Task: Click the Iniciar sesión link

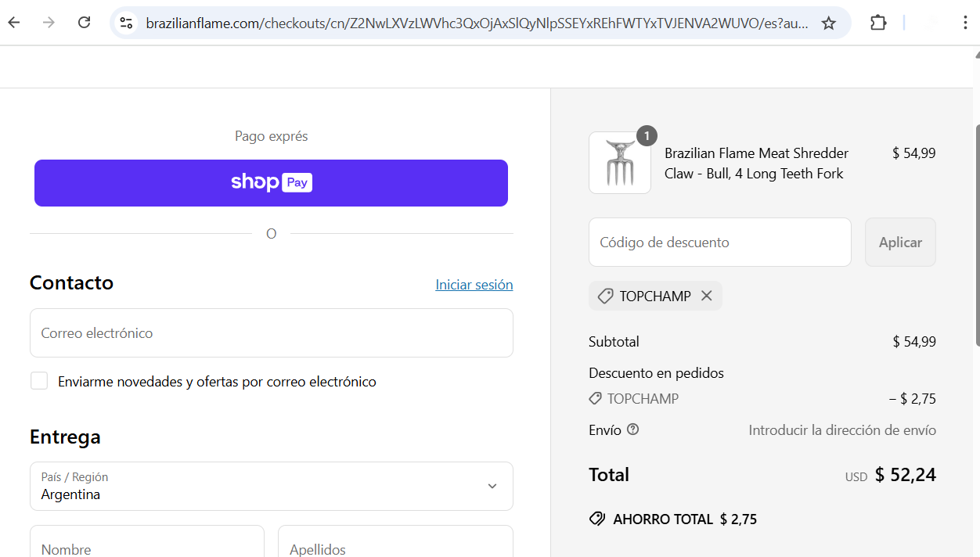Action: point(474,285)
